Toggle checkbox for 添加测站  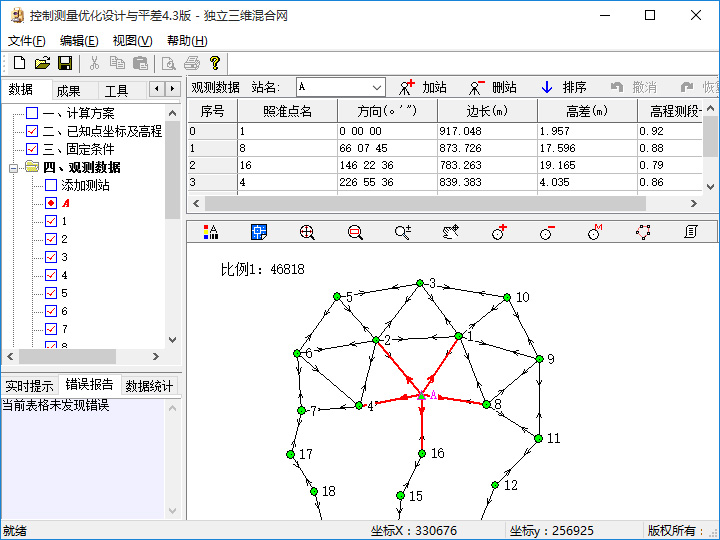51,185
